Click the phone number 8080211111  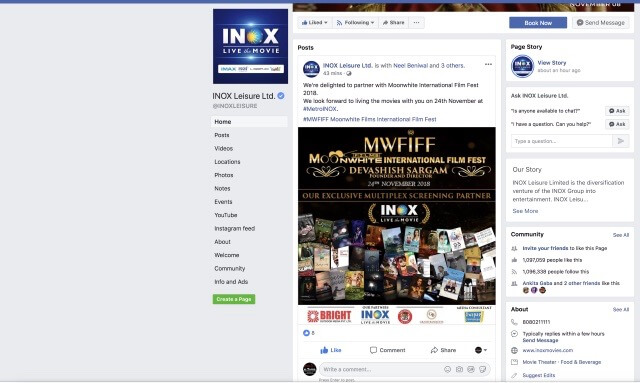(x=536, y=322)
